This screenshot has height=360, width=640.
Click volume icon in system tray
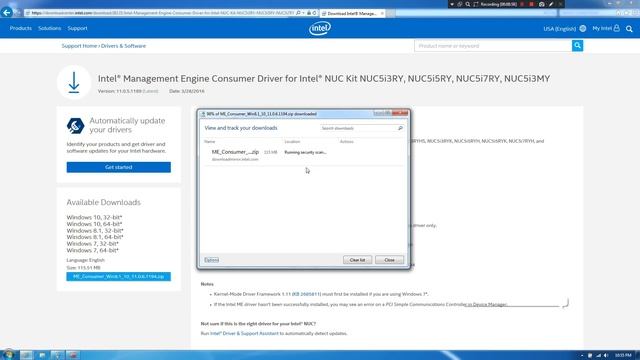pyautogui.click(x=606, y=355)
